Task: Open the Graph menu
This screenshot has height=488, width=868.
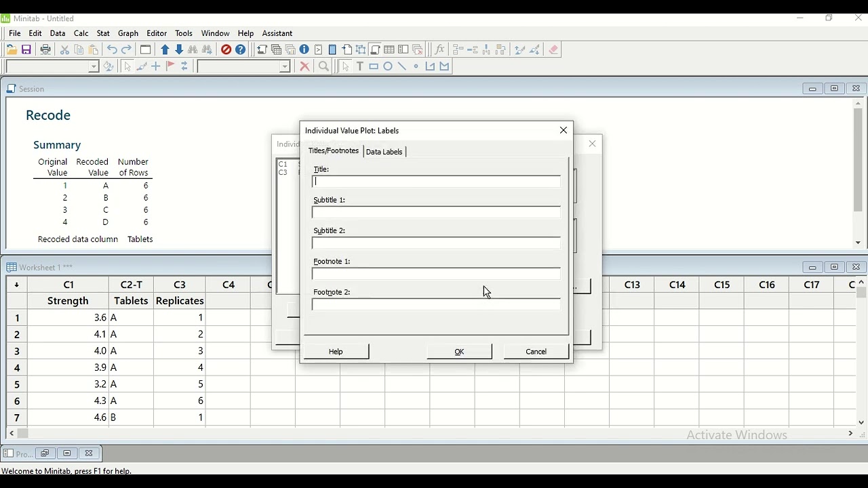Action: (128, 33)
